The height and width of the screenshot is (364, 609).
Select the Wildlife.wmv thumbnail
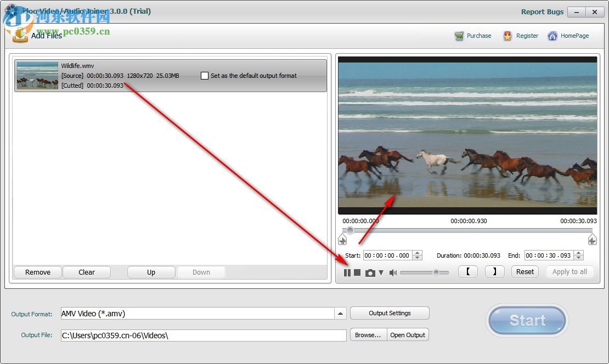pyautogui.click(x=37, y=75)
